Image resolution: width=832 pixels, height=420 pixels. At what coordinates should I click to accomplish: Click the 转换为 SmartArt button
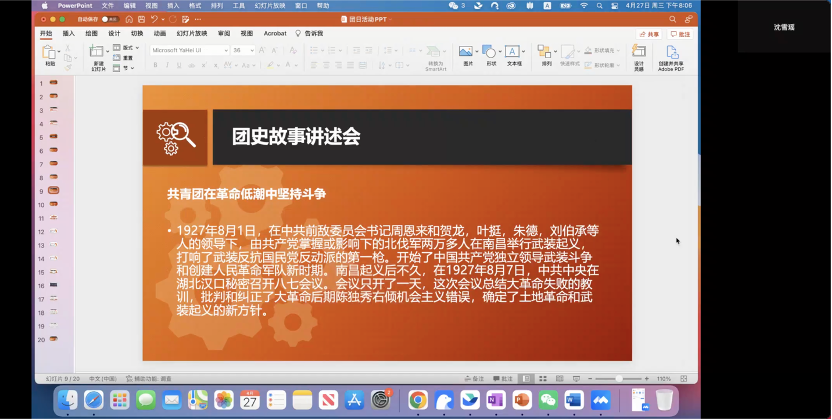435,58
